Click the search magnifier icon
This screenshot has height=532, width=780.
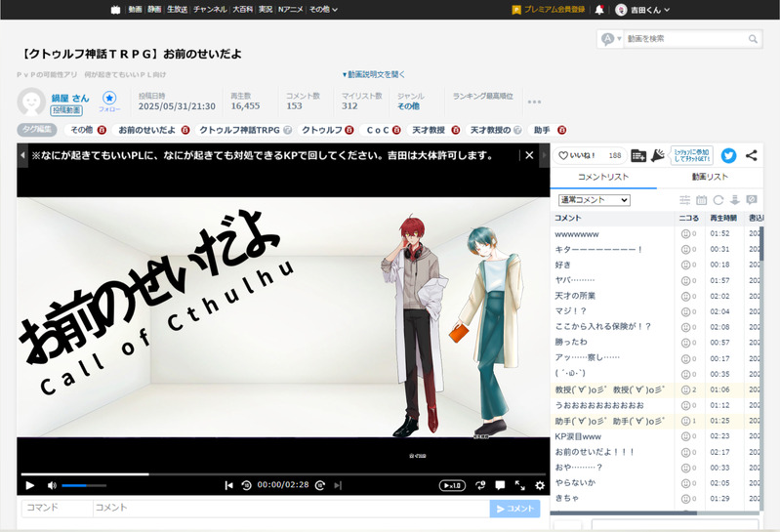(753, 39)
